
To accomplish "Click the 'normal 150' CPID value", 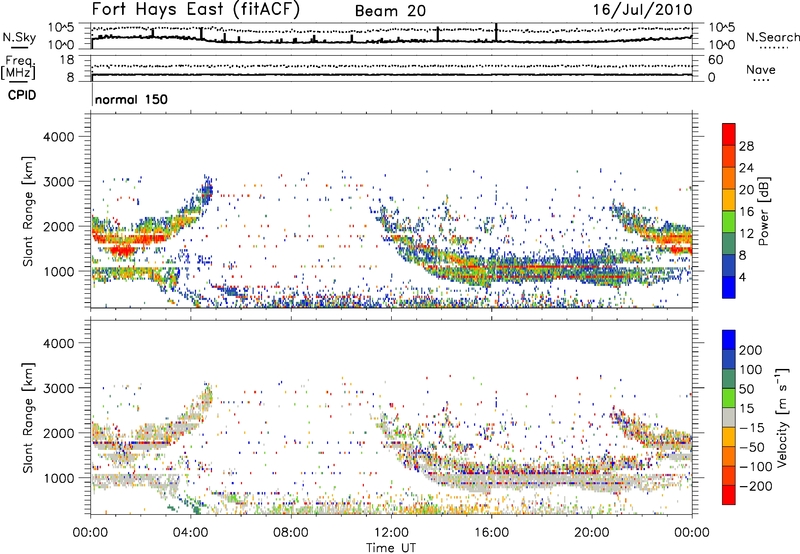I will click(131, 99).
